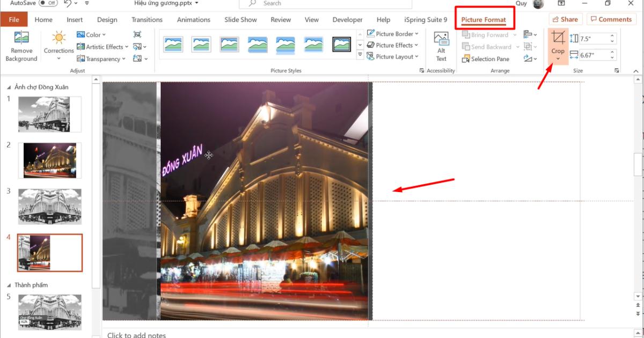Expand the Picture Border dropdown
The width and height of the screenshot is (644, 338).
[418, 33]
